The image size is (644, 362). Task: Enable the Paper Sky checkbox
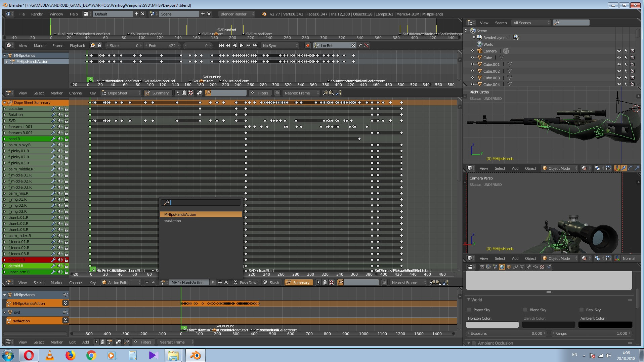(x=469, y=310)
